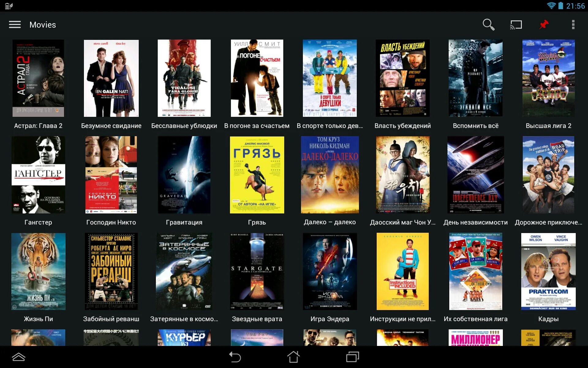Toggle the red pin icon
The image size is (588, 368).
tap(544, 25)
